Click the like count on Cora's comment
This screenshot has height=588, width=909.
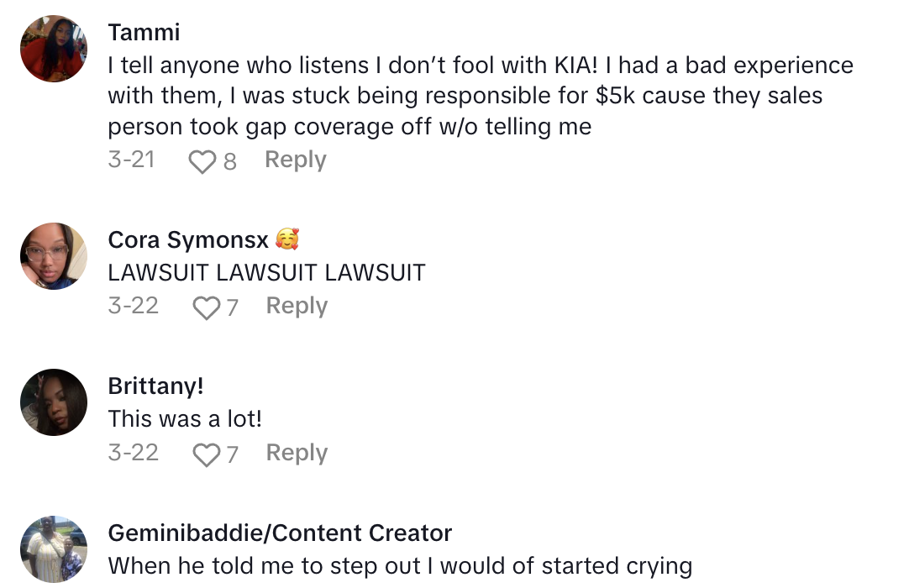(232, 307)
